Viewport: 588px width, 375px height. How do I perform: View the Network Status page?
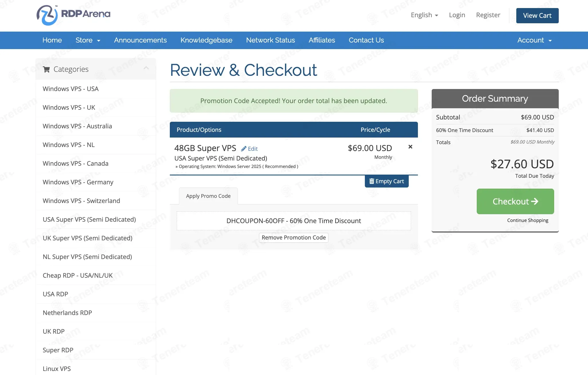270,40
